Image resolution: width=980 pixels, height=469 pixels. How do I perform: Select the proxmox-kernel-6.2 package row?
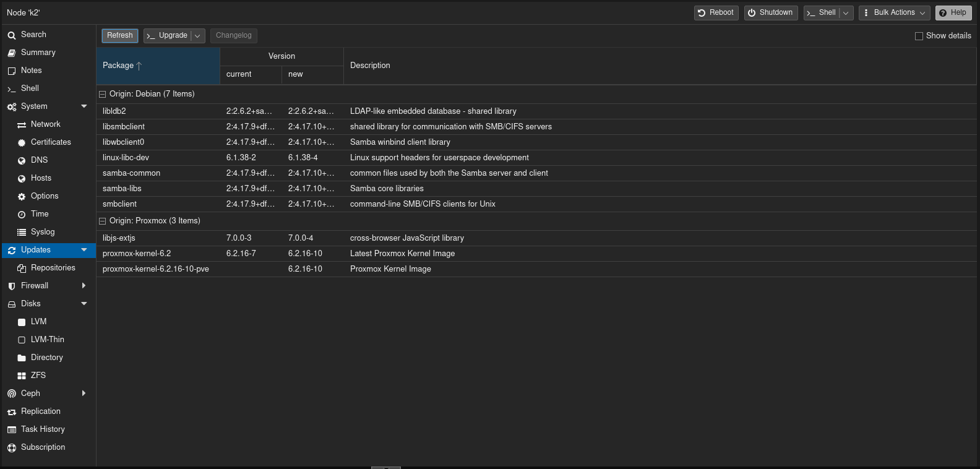[137, 254]
